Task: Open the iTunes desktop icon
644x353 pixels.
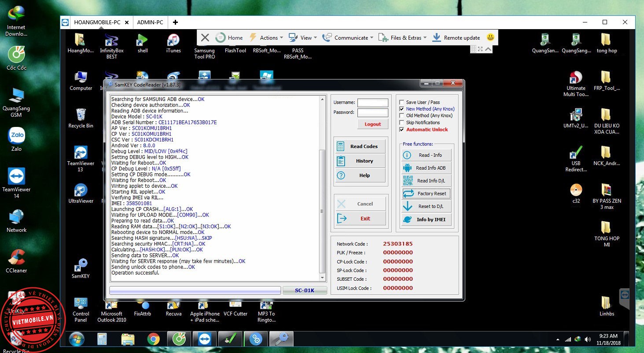Action: point(173,43)
